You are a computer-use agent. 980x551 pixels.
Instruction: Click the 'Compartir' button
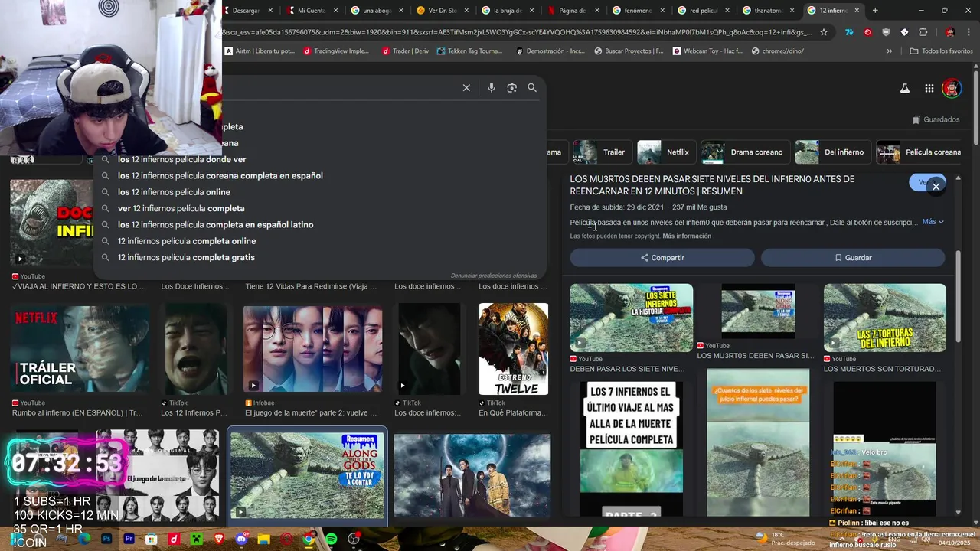point(662,258)
